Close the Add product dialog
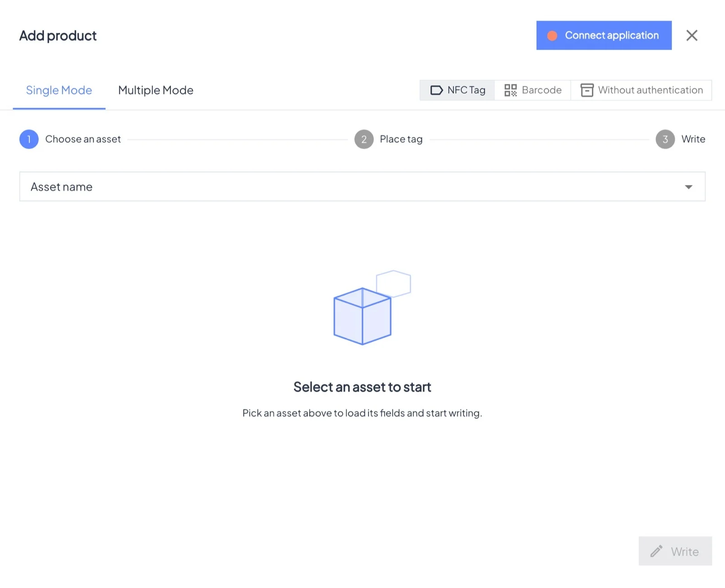 tap(691, 35)
